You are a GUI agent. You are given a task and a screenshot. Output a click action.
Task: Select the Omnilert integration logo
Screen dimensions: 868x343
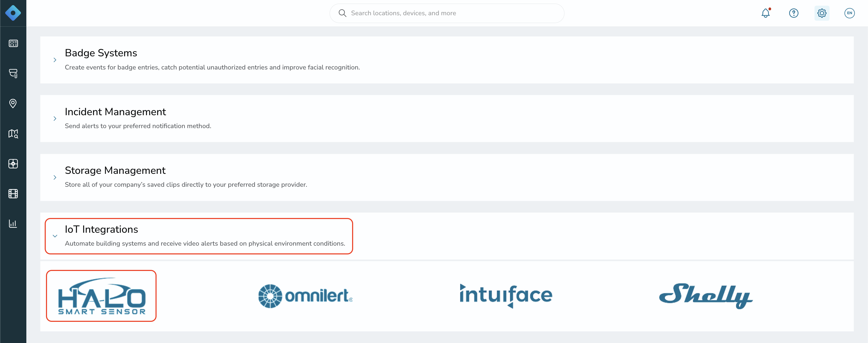tap(305, 296)
